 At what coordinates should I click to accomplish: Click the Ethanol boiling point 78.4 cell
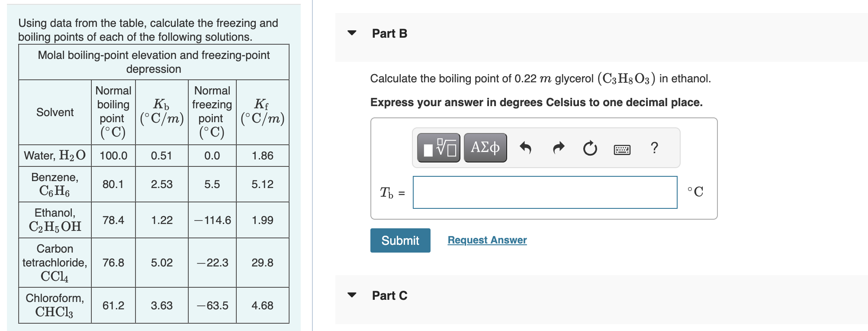click(x=113, y=220)
